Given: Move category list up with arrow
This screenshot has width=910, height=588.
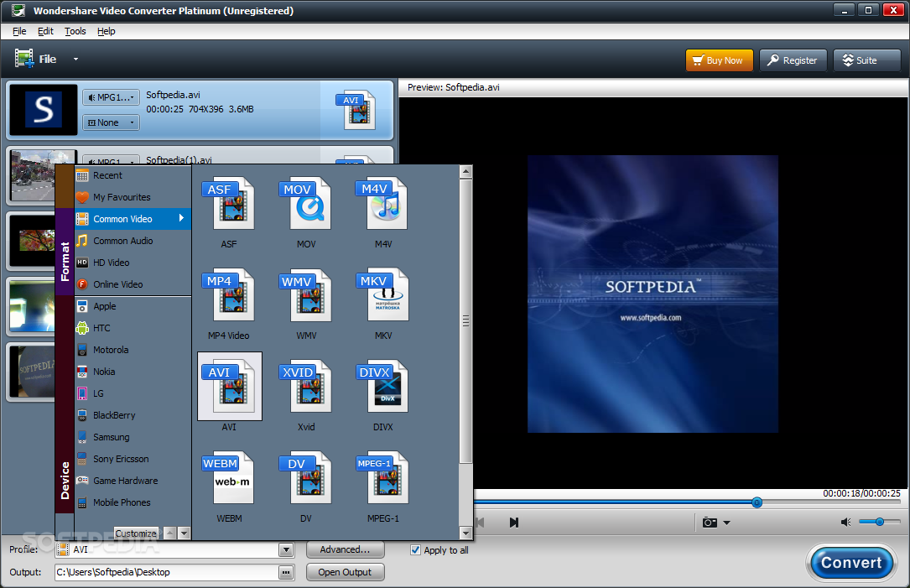Looking at the screenshot, I should pos(170,533).
